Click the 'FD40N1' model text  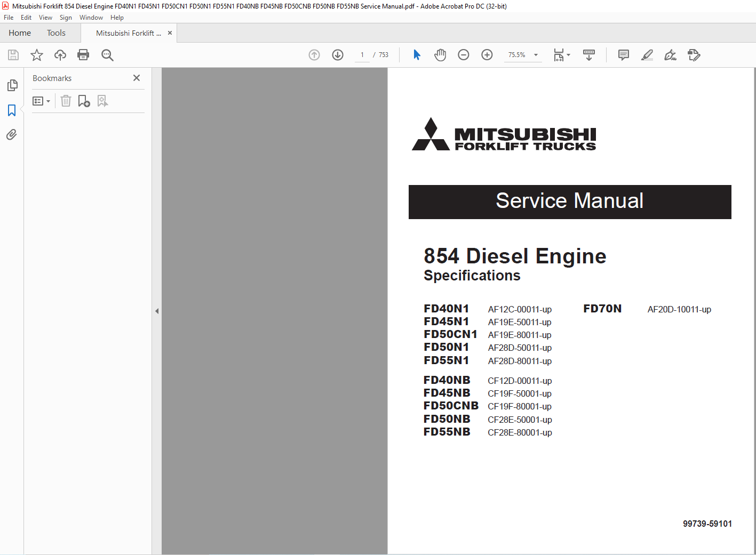447,309
